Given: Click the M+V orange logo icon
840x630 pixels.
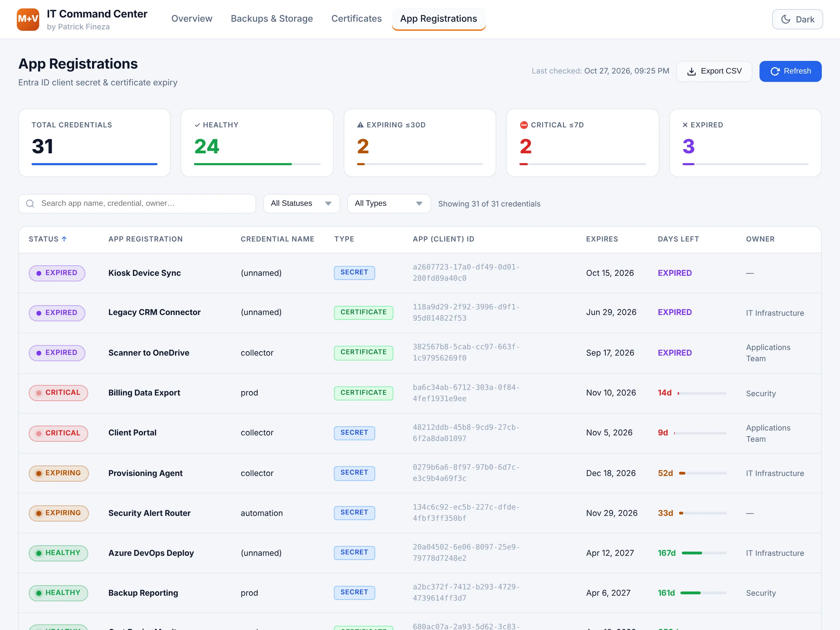Looking at the screenshot, I should (x=28, y=19).
